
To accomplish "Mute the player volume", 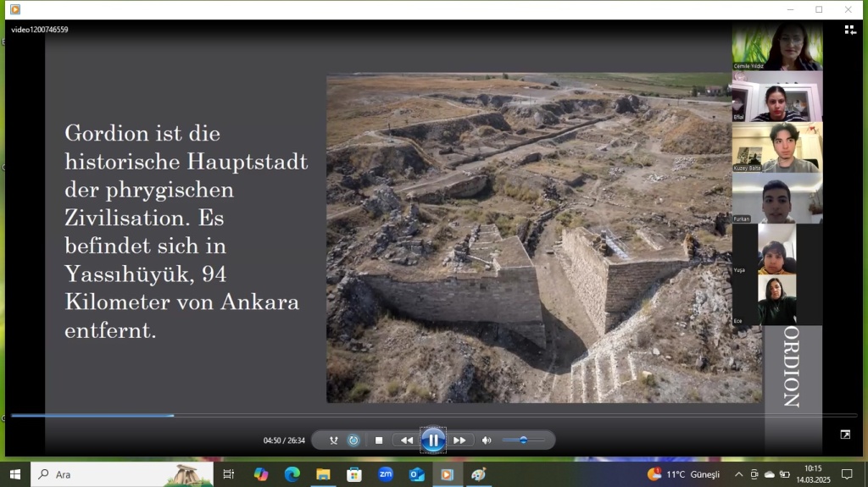I will [487, 440].
